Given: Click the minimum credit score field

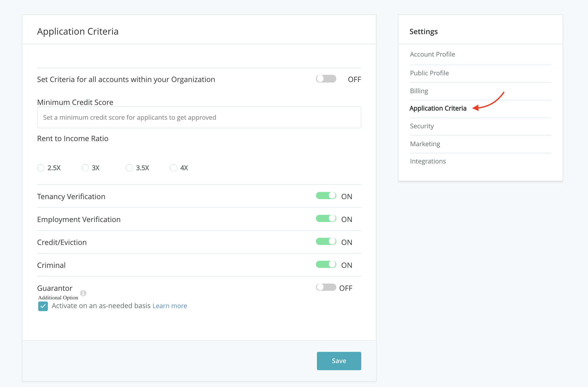Looking at the screenshot, I should tap(199, 117).
